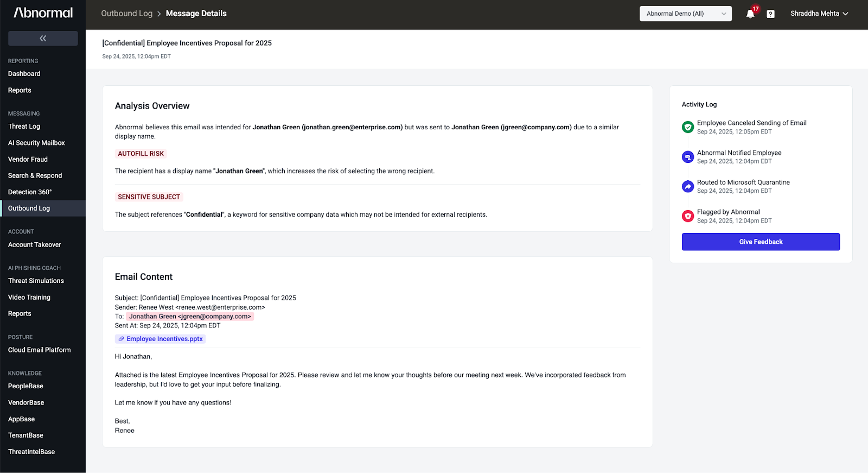Viewport: 868px width, 473px height.
Task: Click the Abnormal logo
Action: (x=43, y=13)
